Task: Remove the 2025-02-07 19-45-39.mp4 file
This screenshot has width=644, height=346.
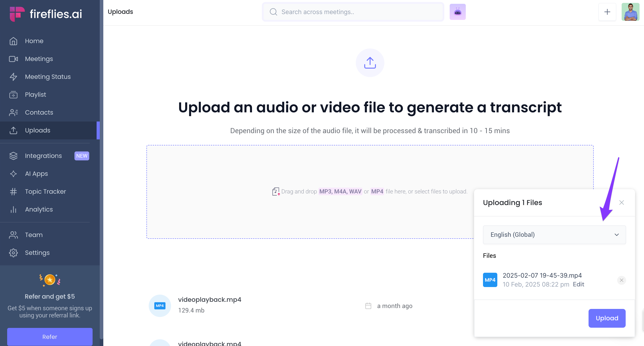Action: (x=621, y=280)
